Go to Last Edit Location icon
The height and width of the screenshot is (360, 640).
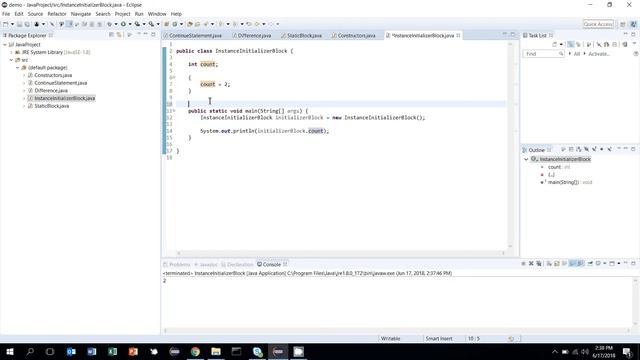click(x=249, y=24)
